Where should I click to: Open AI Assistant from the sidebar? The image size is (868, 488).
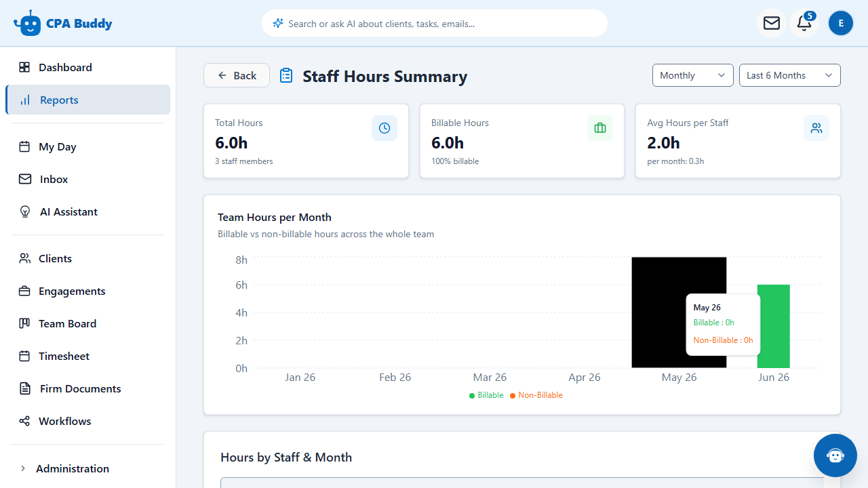87,211
